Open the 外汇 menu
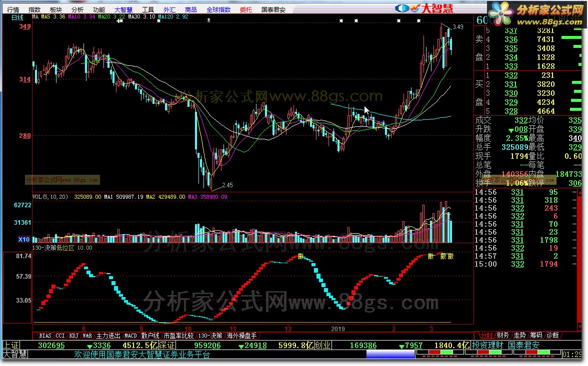Screen dimensions: 588x366 click(x=169, y=10)
